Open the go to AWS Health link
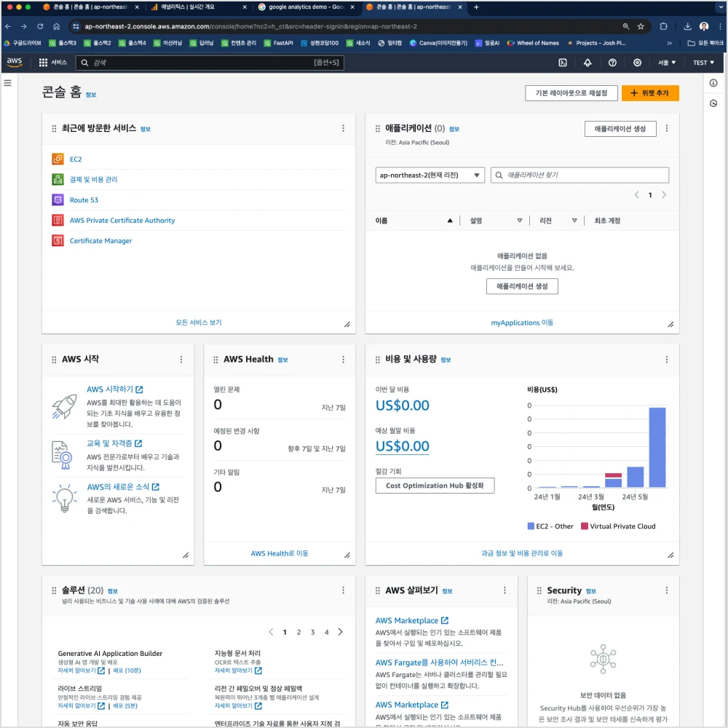Screen dimensions: 728x728 [279, 553]
